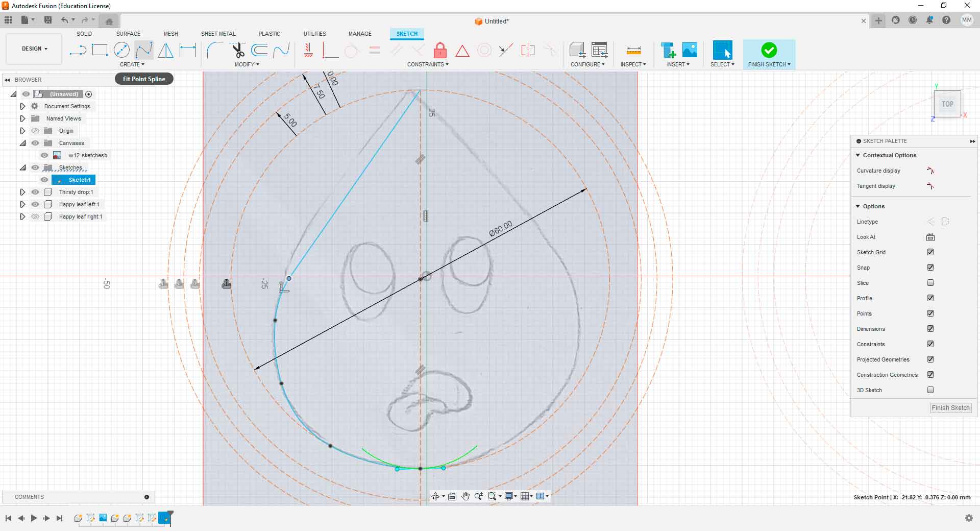Select the Center Diameter Circle tool
The height and width of the screenshot is (531, 980).
121,50
